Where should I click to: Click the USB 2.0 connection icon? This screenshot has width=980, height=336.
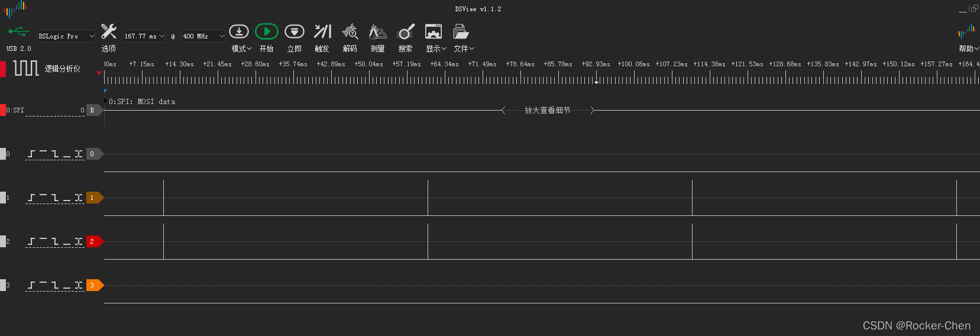18,31
